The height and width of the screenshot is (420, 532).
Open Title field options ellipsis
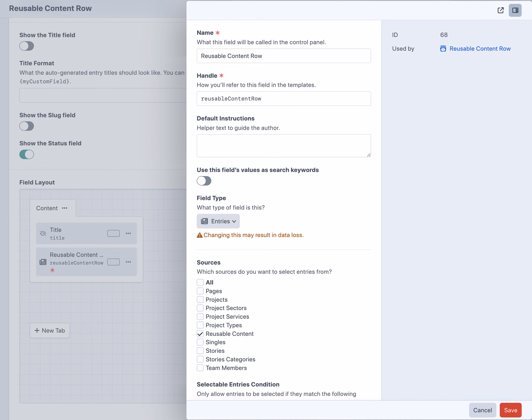coord(128,233)
